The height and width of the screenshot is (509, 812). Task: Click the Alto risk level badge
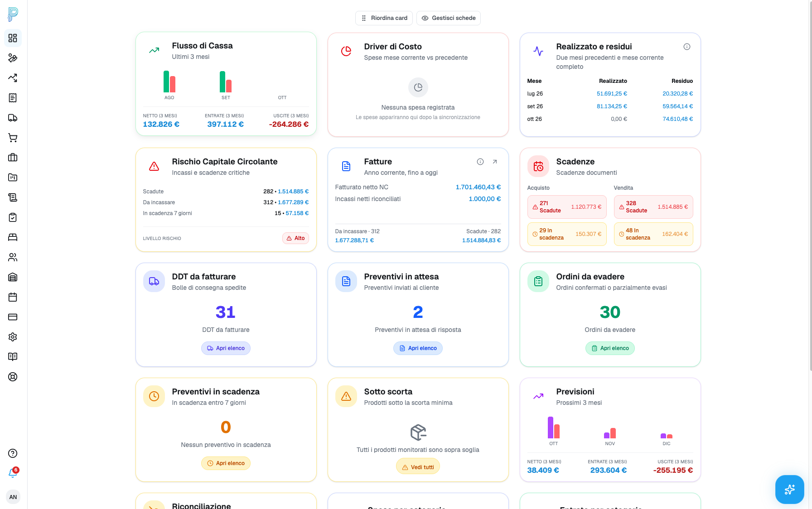[x=295, y=238]
